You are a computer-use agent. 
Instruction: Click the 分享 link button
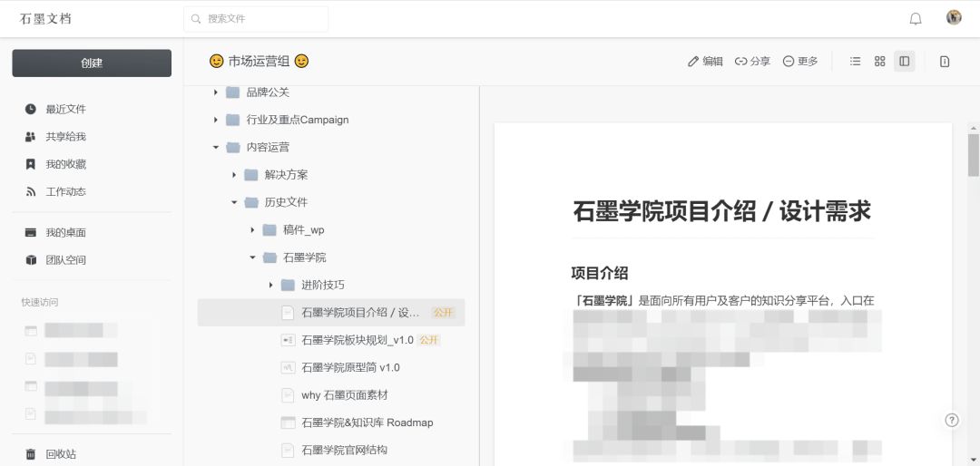click(x=752, y=62)
